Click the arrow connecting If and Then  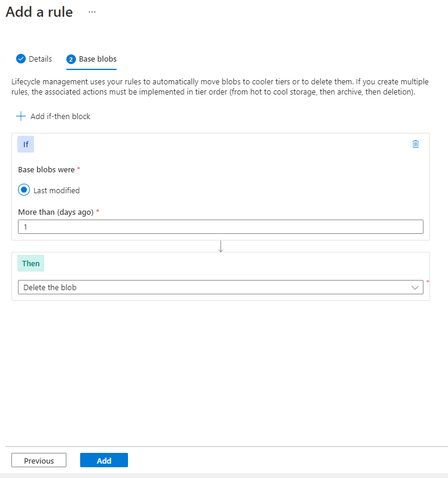(x=221, y=246)
